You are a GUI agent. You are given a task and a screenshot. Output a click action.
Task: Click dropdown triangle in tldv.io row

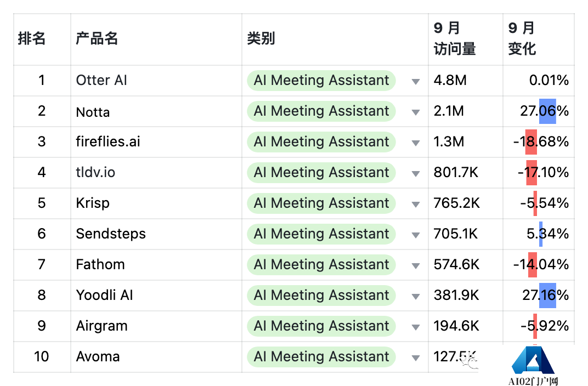tap(415, 173)
